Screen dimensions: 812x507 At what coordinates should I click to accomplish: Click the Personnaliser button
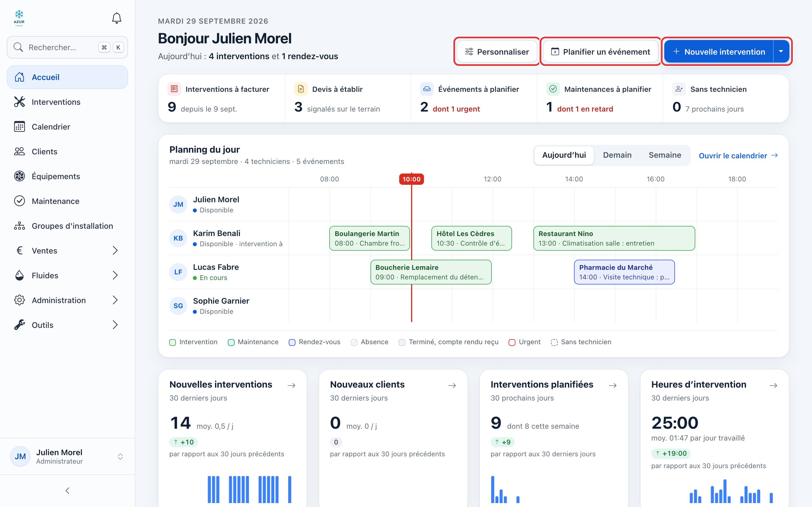[x=497, y=51]
